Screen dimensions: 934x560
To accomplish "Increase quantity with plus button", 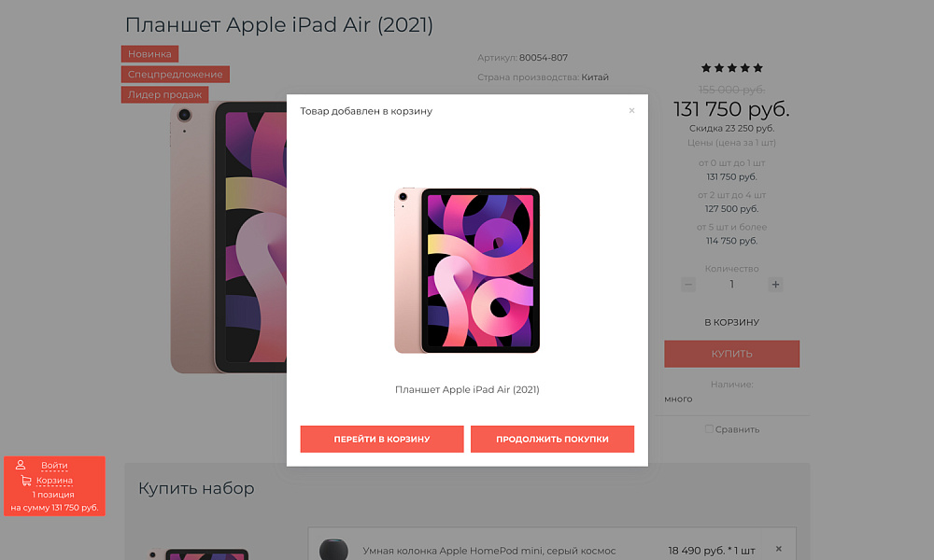I will (775, 285).
